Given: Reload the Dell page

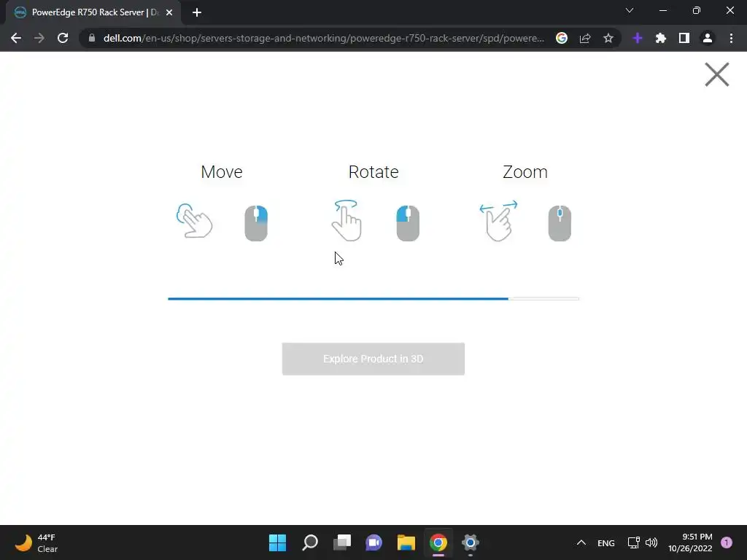Looking at the screenshot, I should pyautogui.click(x=63, y=38).
